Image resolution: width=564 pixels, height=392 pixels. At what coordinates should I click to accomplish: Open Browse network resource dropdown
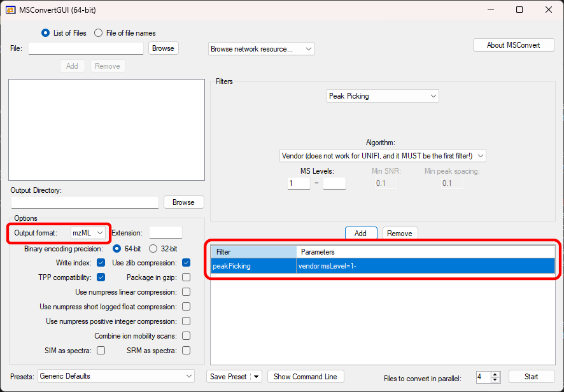[261, 49]
